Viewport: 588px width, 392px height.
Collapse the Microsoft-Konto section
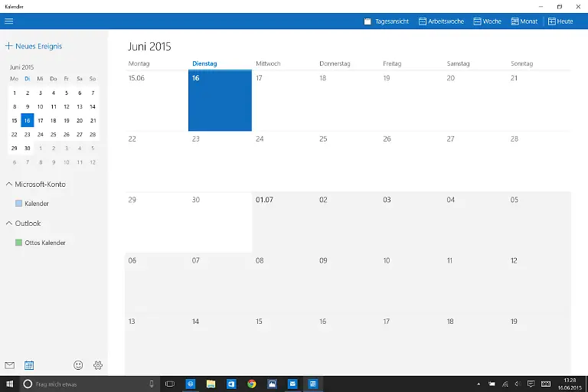tap(9, 185)
